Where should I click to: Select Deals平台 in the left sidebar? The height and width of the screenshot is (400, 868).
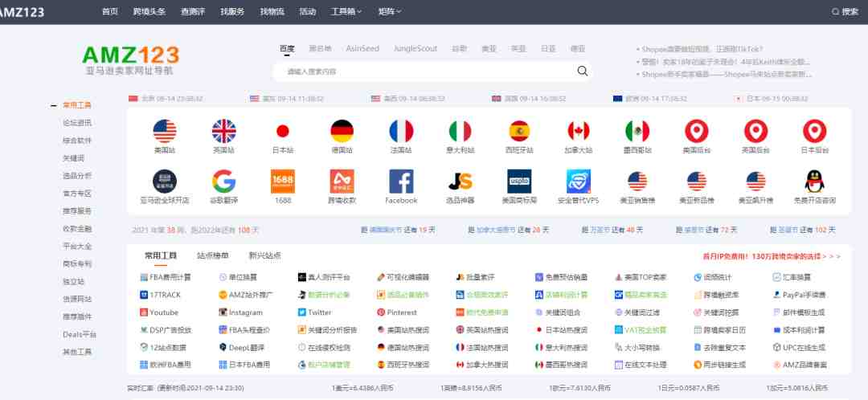(x=79, y=334)
